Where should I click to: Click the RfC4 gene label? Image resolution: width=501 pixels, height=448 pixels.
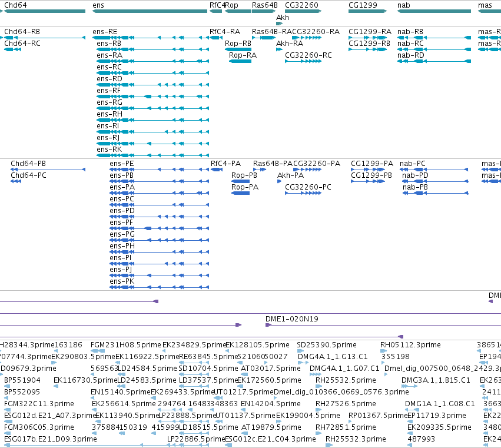coord(217,5)
